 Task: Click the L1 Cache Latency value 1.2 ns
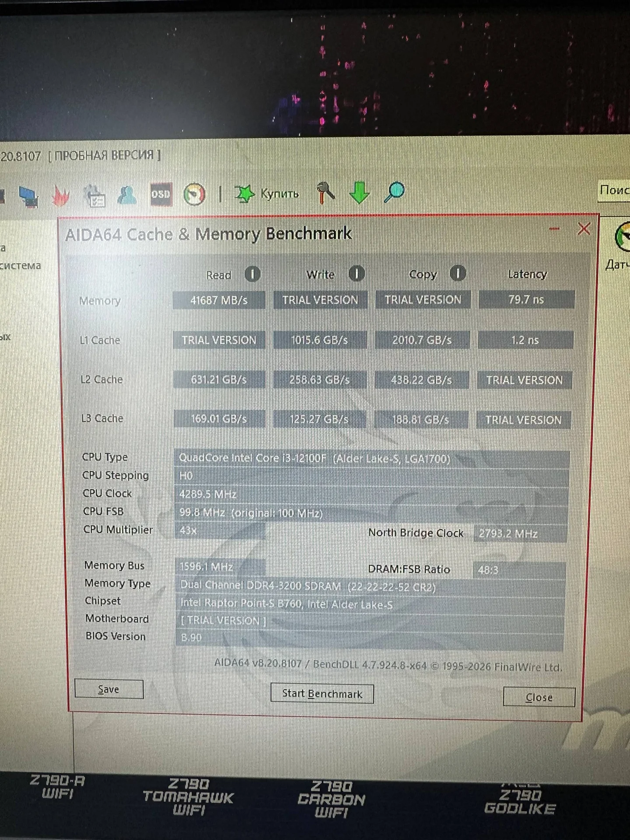(x=525, y=340)
